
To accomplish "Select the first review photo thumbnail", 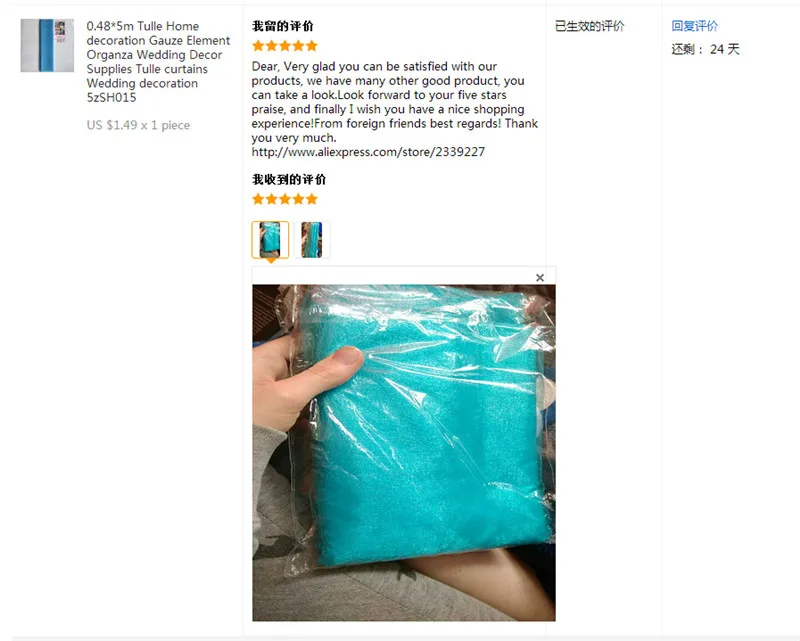I will 270,239.
